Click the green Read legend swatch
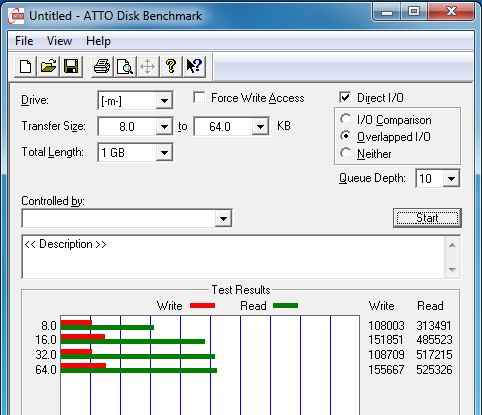Screen dimensions: 482x415 point(285,305)
